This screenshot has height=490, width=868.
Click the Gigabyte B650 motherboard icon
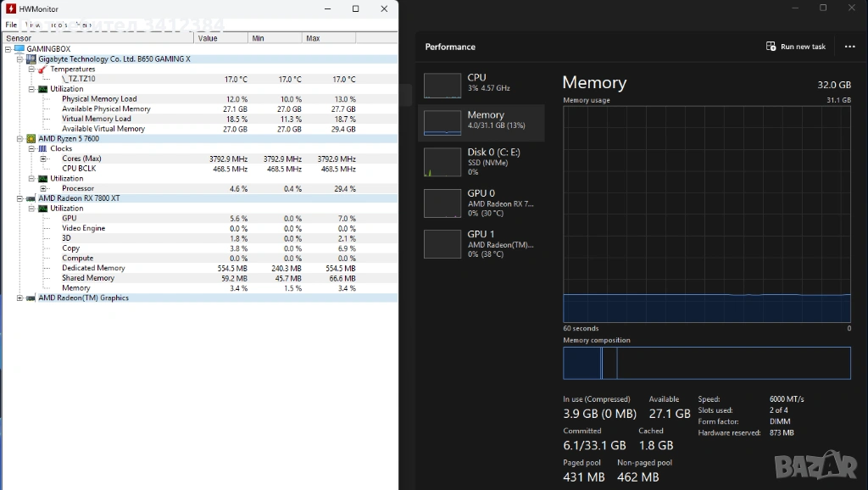point(31,59)
